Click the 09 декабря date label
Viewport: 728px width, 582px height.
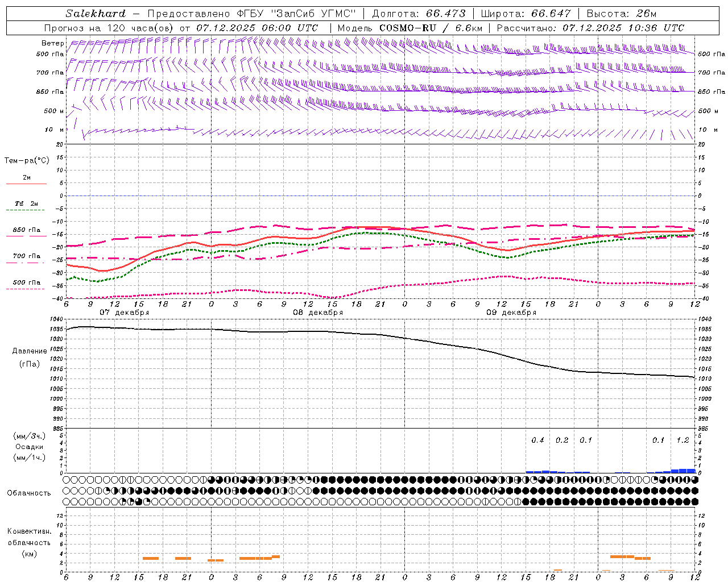(511, 313)
